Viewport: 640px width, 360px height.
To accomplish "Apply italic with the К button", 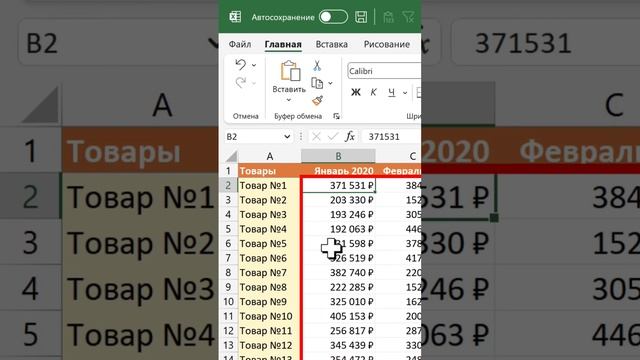I will coord(373,93).
